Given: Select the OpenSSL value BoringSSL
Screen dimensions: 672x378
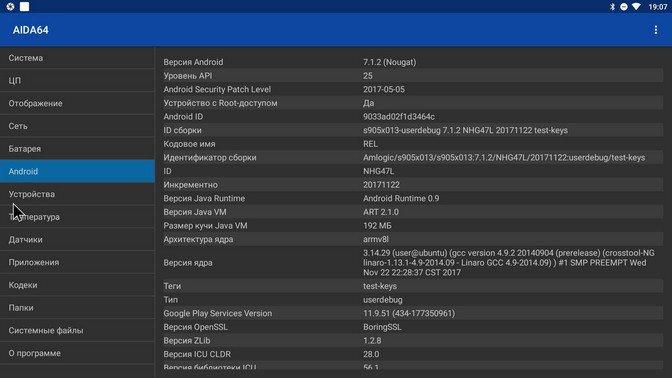Looking at the screenshot, I should point(382,327).
